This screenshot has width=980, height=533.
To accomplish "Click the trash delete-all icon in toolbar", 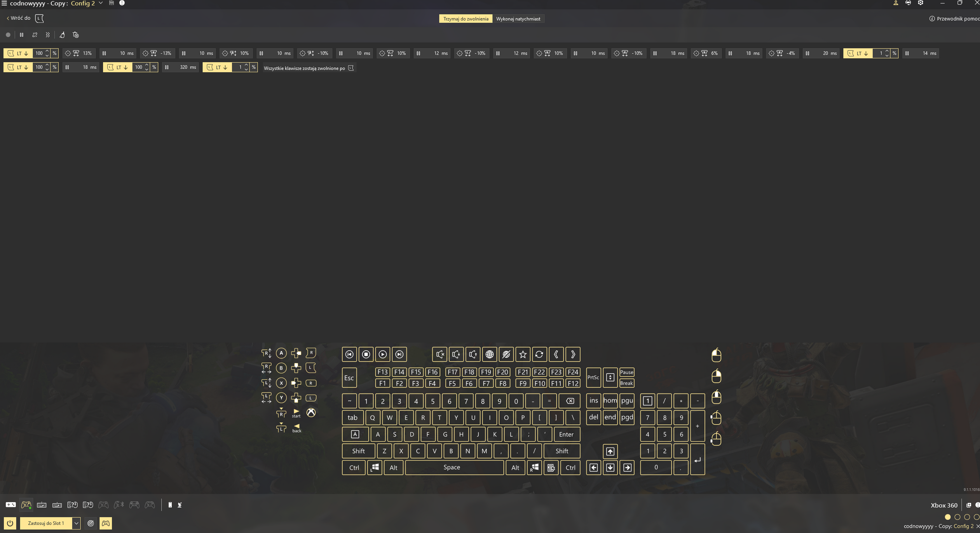I will [x=76, y=35].
